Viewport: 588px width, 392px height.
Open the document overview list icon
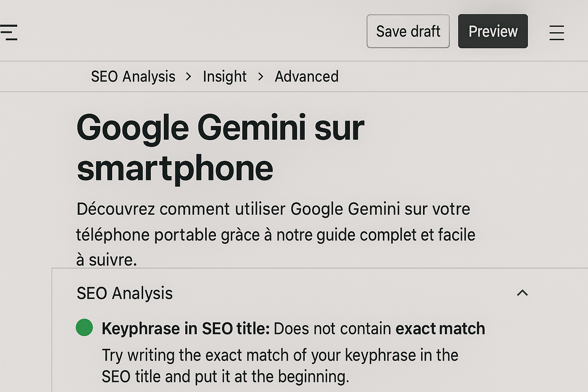tap(8, 32)
